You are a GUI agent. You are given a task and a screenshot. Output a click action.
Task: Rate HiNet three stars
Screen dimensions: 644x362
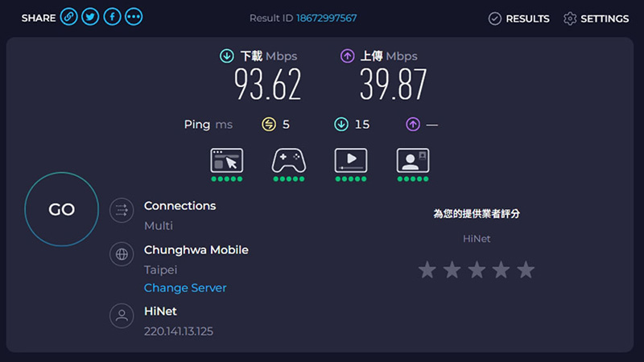click(x=477, y=269)
